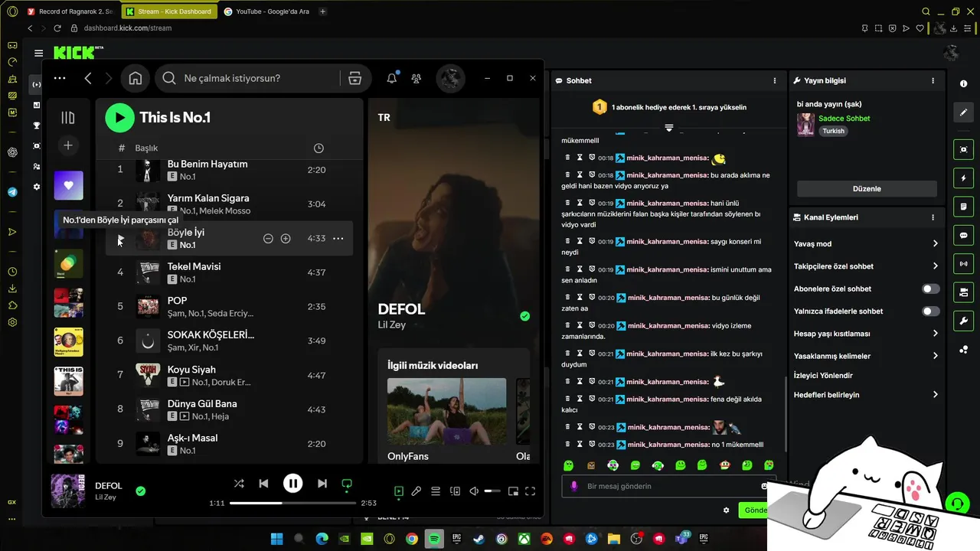Open Spotify friend activity icon
Screen dimensions: 980x551
tap(416, 78)
